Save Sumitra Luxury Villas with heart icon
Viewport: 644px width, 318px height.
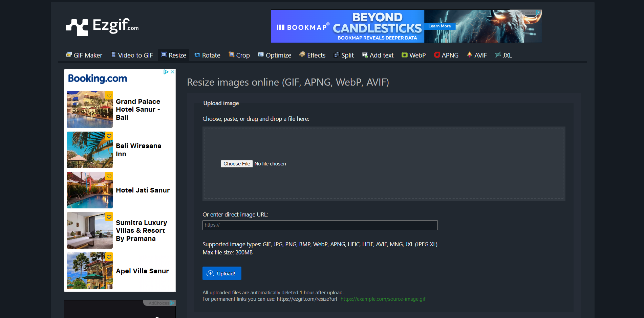click(109, 217)
